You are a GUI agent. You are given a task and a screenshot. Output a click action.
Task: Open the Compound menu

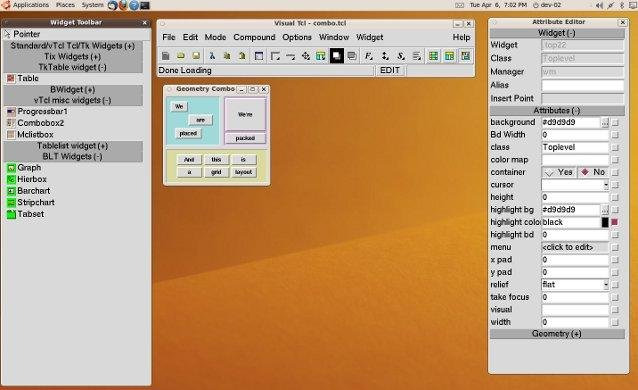tap(254, 37)
